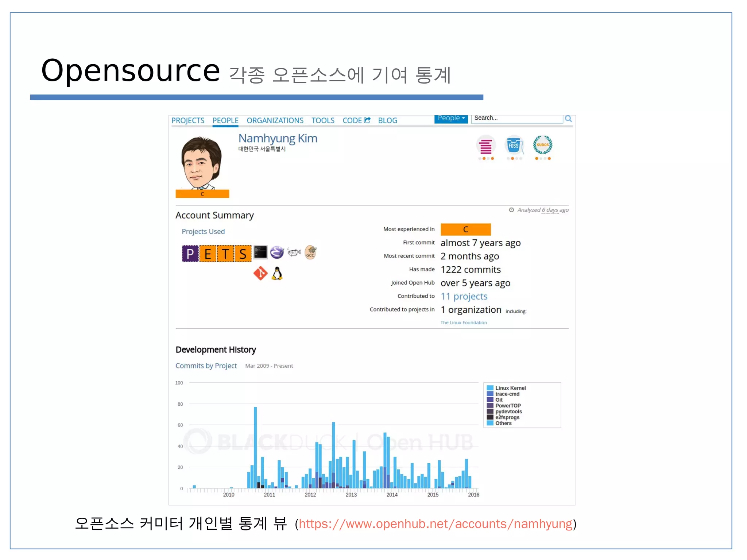
Task: Open the PROJECTS navigation tab
Action: tap(188, 120)
